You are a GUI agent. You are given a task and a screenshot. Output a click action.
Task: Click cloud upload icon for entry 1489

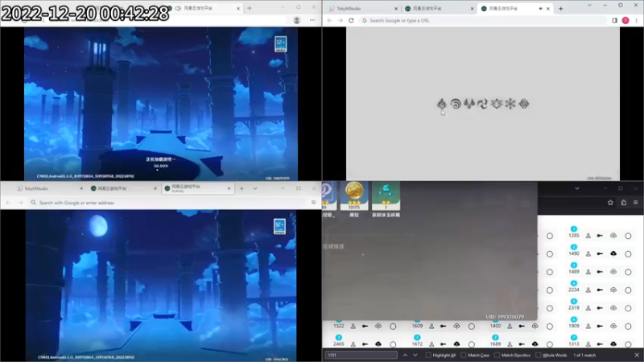tap(613, 272)
